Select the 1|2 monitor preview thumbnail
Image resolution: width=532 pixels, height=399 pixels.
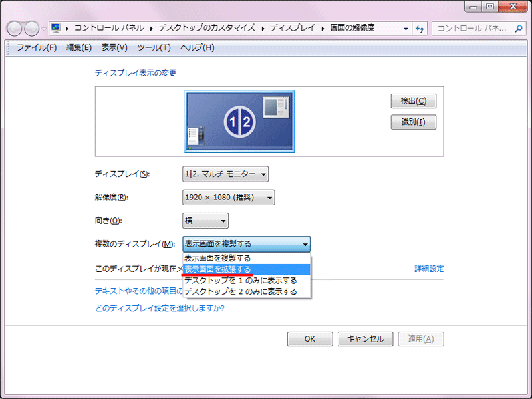tap(239, 121)
